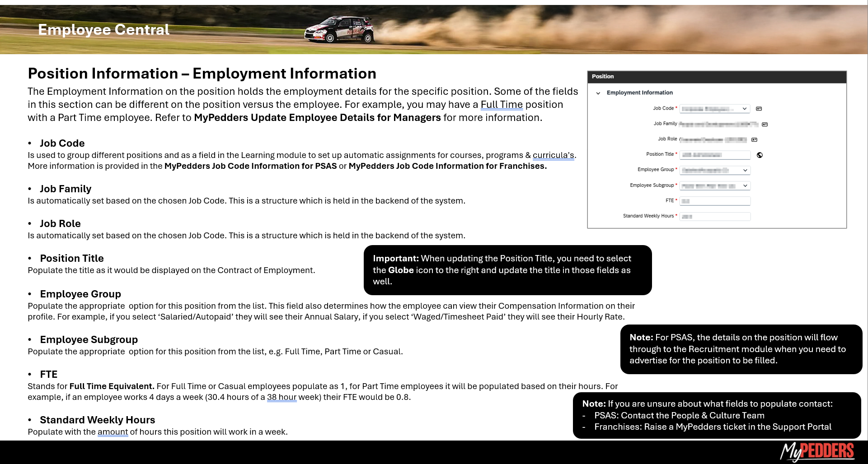Click the Globe icon beside Position Title
Viewport: 868px width, 464px height.
760,155
